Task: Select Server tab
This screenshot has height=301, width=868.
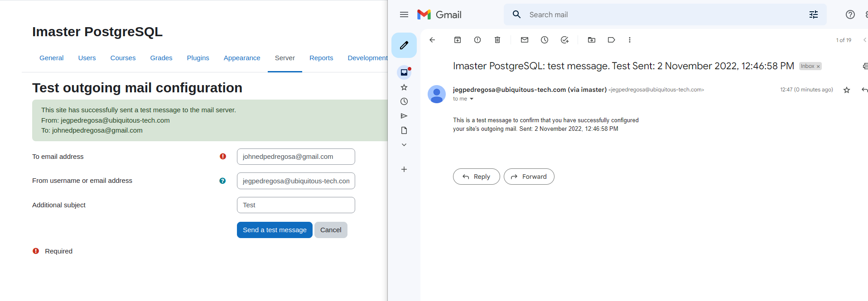Action: point(285,58)
